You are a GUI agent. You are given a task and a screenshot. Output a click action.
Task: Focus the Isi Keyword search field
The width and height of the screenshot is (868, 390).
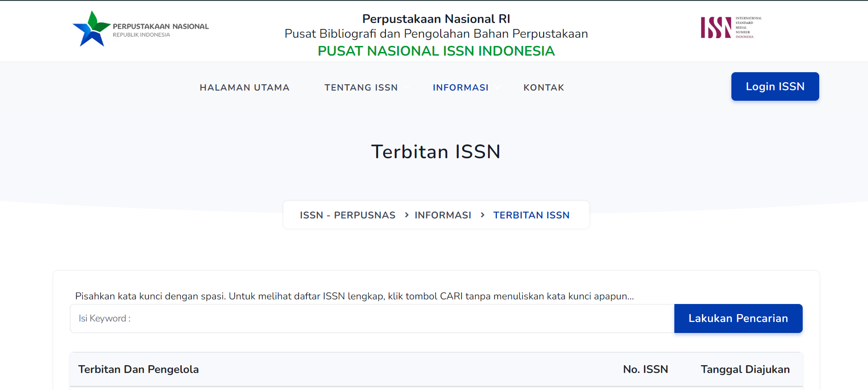coord(372,318)
